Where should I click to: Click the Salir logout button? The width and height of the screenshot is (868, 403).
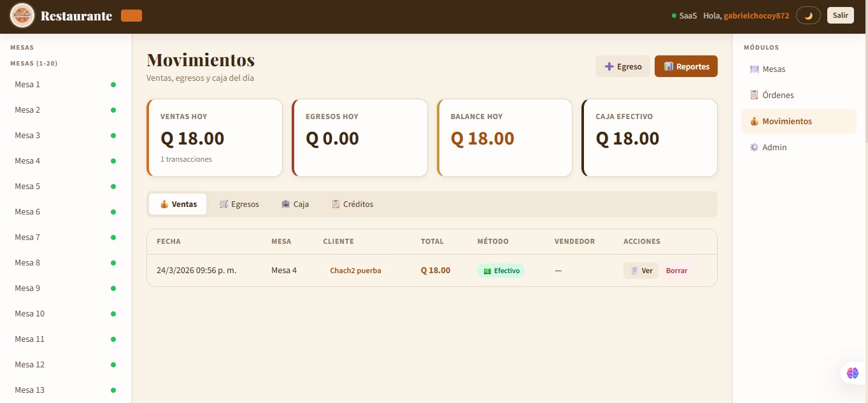pos(840,15)
